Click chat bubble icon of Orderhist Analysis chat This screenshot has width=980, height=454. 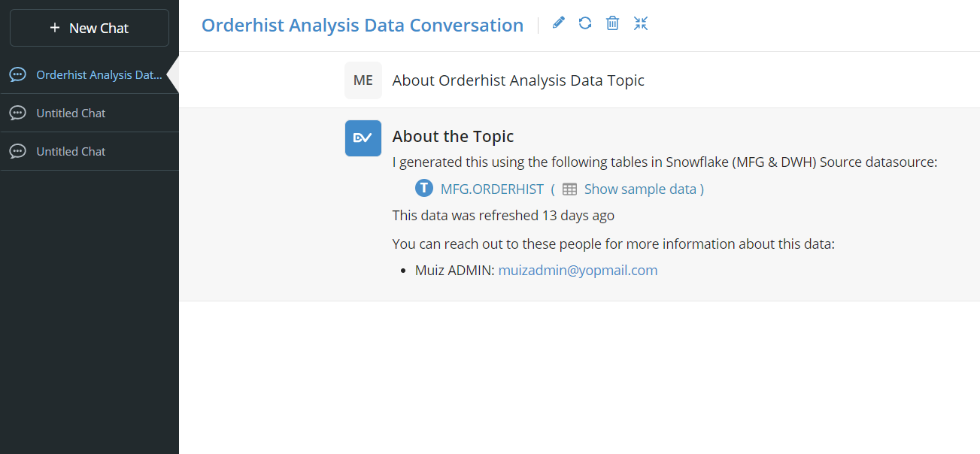[x=17, y=75]
